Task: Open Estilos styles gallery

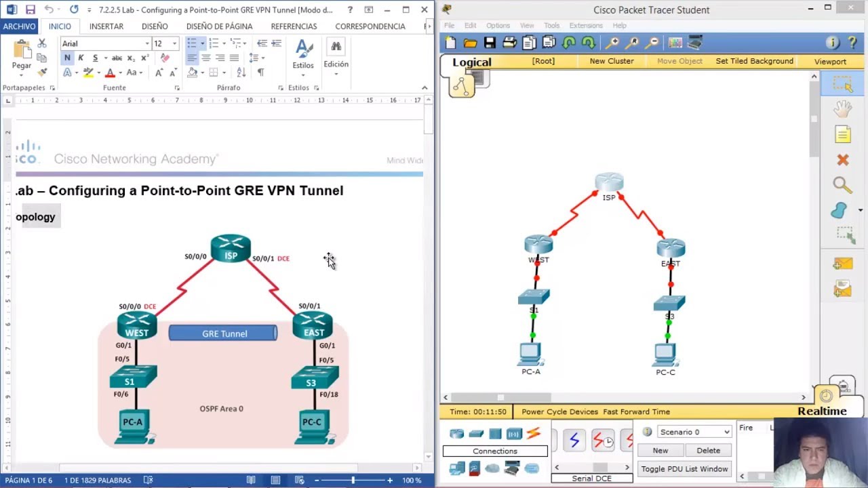Action: [303, 58]
